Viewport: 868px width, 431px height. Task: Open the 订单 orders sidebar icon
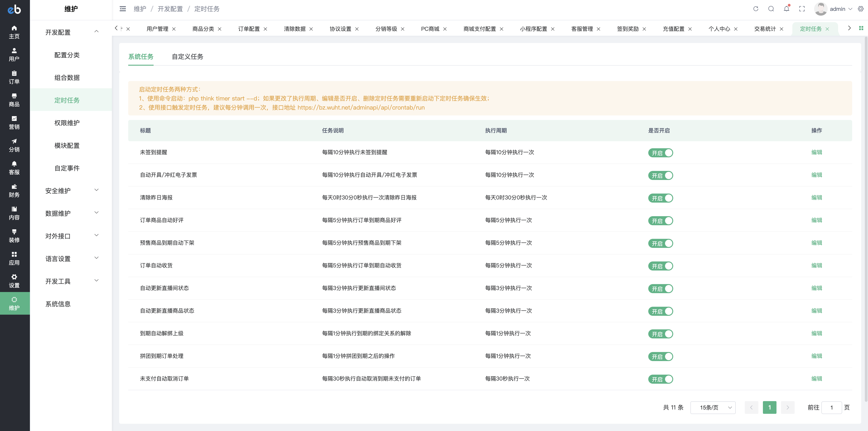coord(14,77)
